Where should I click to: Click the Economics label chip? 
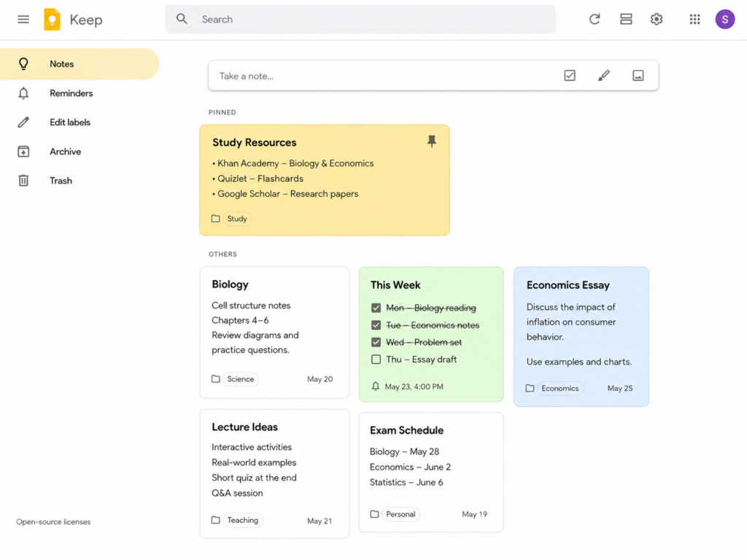click(560, 388)
